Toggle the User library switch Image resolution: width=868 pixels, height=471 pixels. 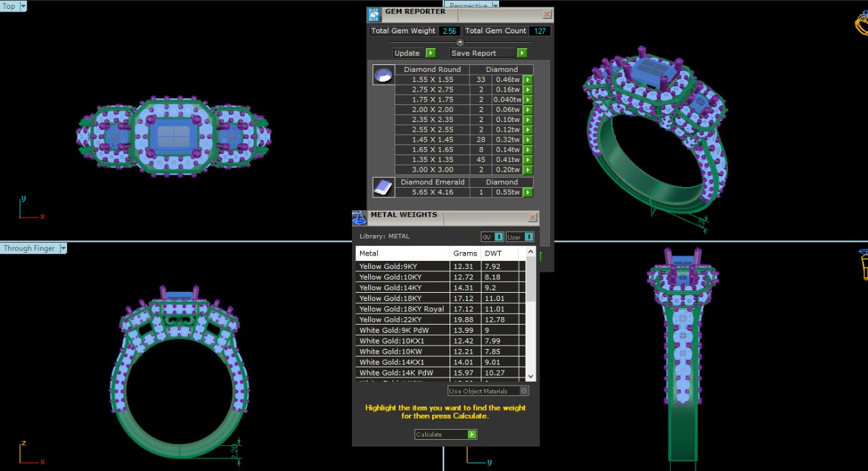[x=529, y=237]
